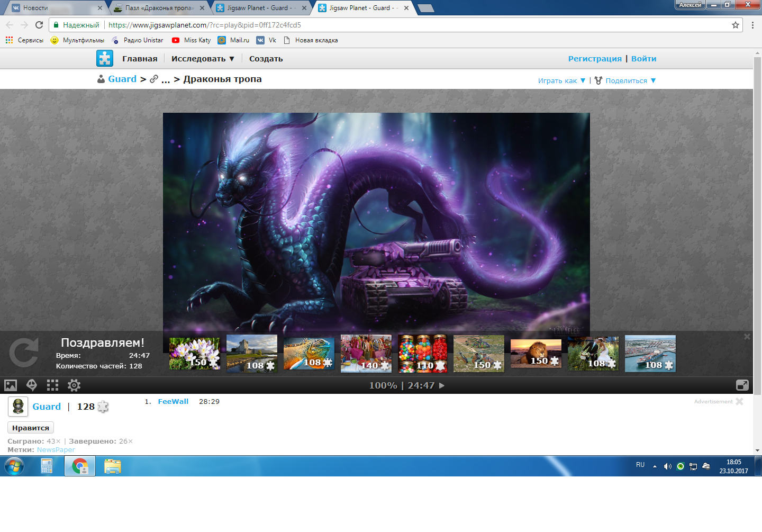This screenshot has height=532, width=762.
Task: Expand the Играть как dropdown
Action: pos(562,80)
